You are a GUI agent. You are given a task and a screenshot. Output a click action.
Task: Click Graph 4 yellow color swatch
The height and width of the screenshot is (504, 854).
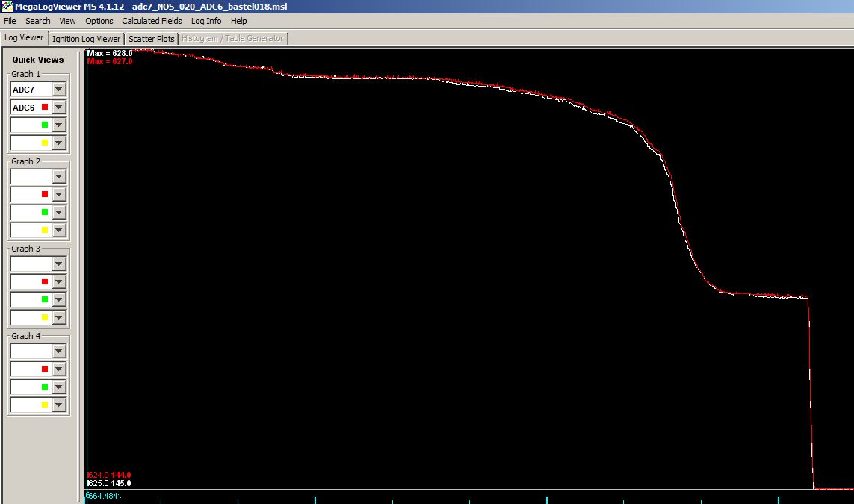pos(45,405)
